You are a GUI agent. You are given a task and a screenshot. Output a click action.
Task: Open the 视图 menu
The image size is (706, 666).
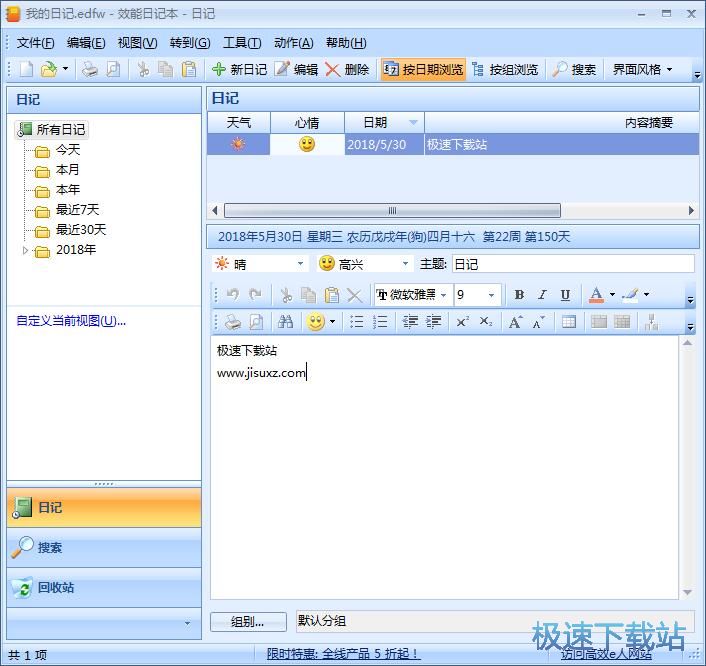pos(137,43)
